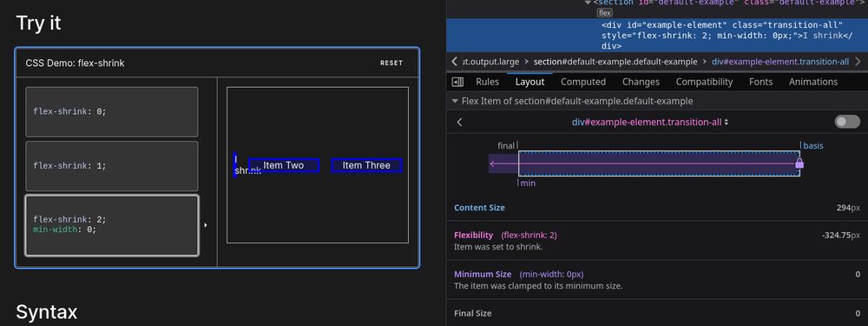Click Item Three box in demo
Image resolution: width=868 pixels, height=326 pixels.
pos(366,165)
